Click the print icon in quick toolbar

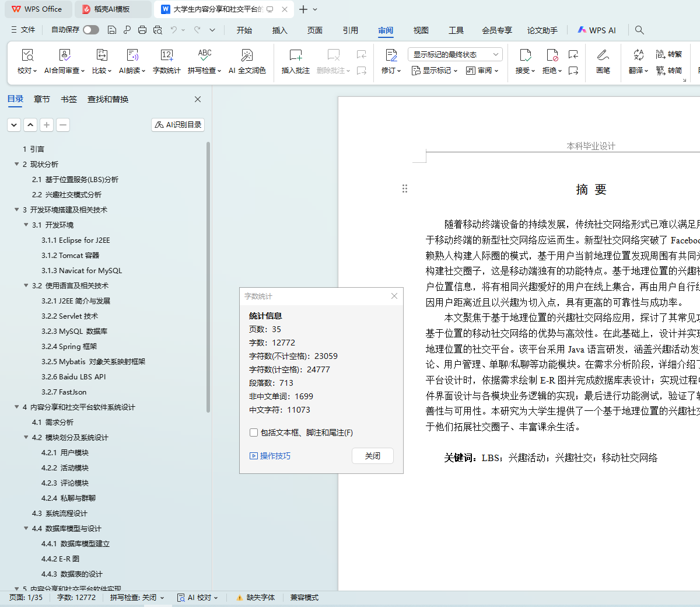[142, 30]
